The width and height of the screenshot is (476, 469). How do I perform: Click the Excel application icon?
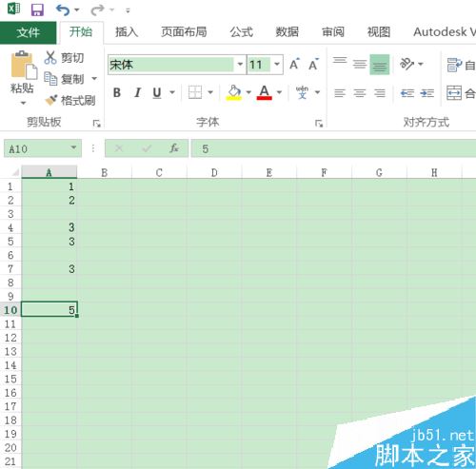pyautogui.click(x=13, y=9)
